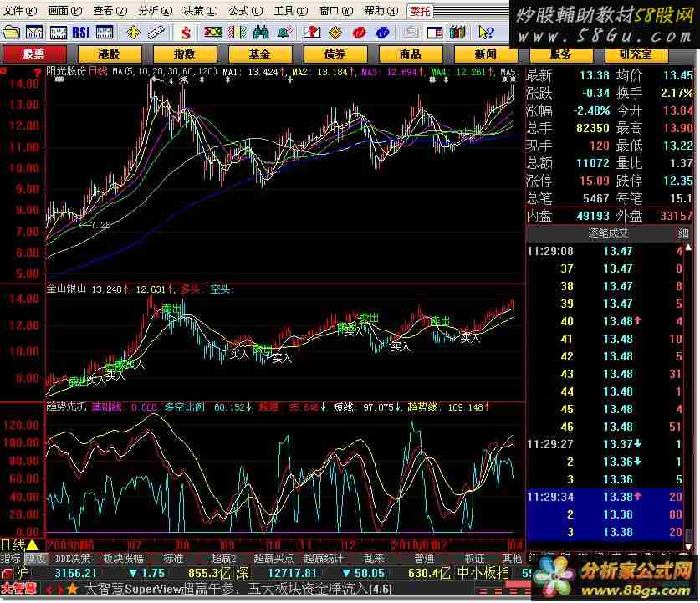Select the 基金 category button
This screenshot has height=603, width=700.
click(260, 54)
